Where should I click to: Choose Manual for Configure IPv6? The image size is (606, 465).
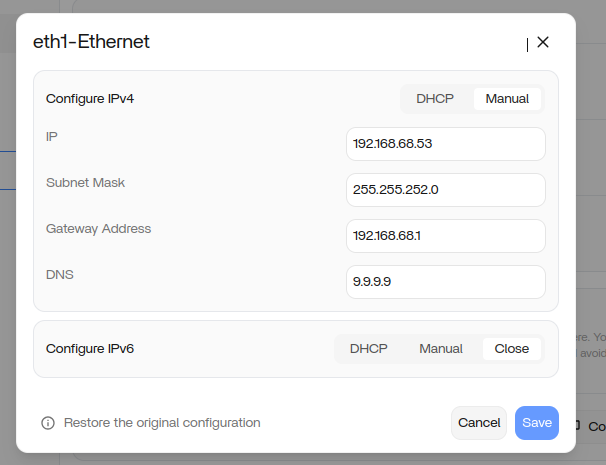pyautogui.click(x=441, y=349)
